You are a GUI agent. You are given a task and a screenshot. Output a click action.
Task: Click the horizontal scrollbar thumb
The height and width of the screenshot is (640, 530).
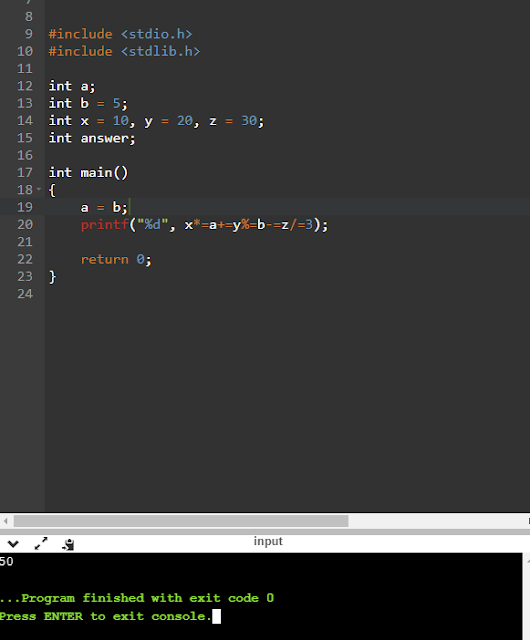[x=181, y=521]
